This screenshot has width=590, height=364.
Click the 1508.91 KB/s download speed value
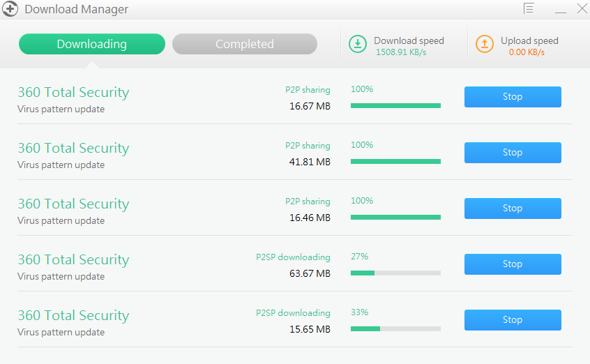coord(400,52)
